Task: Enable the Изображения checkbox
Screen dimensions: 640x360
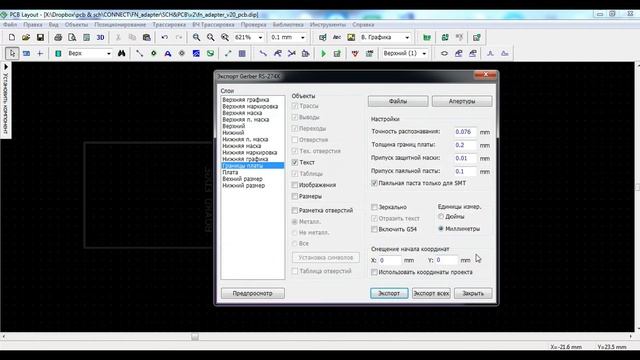Action: [x=295, y=185]
